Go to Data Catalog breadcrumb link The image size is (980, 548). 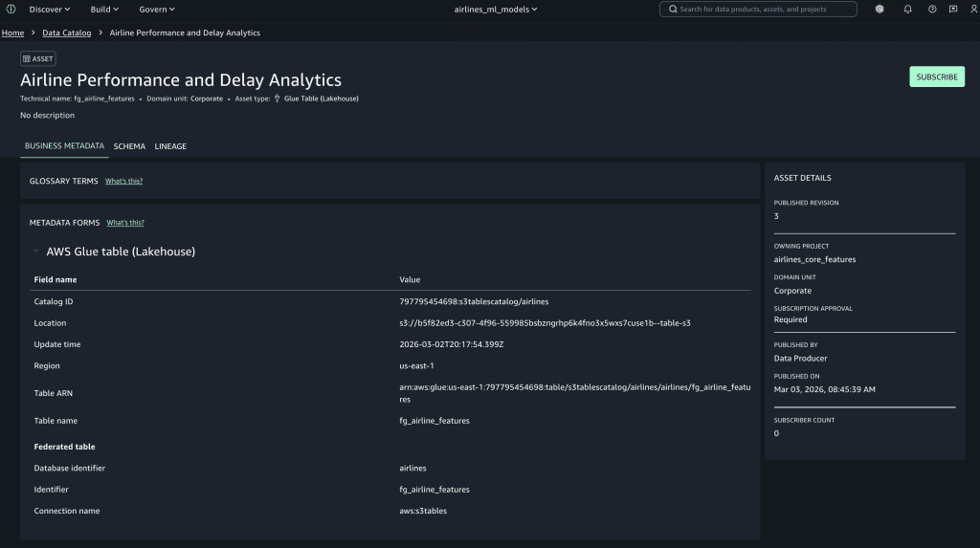pyautogui.click(x=67, y=33)
